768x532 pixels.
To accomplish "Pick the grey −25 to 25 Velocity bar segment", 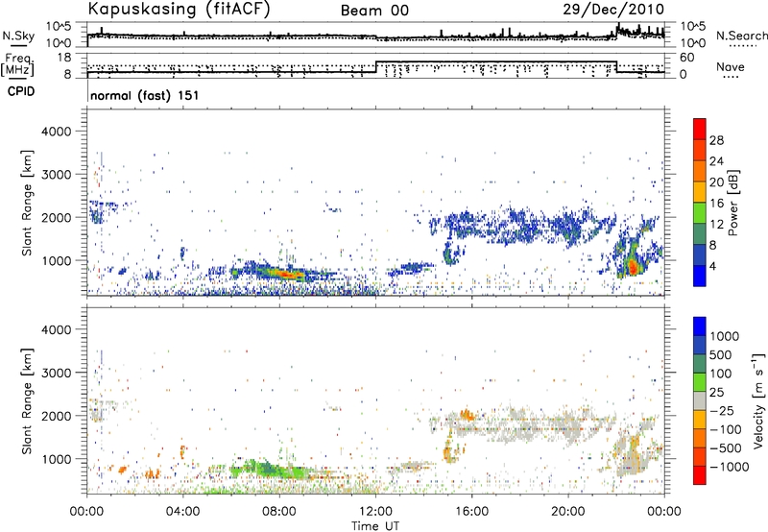I will coord(700,400).
